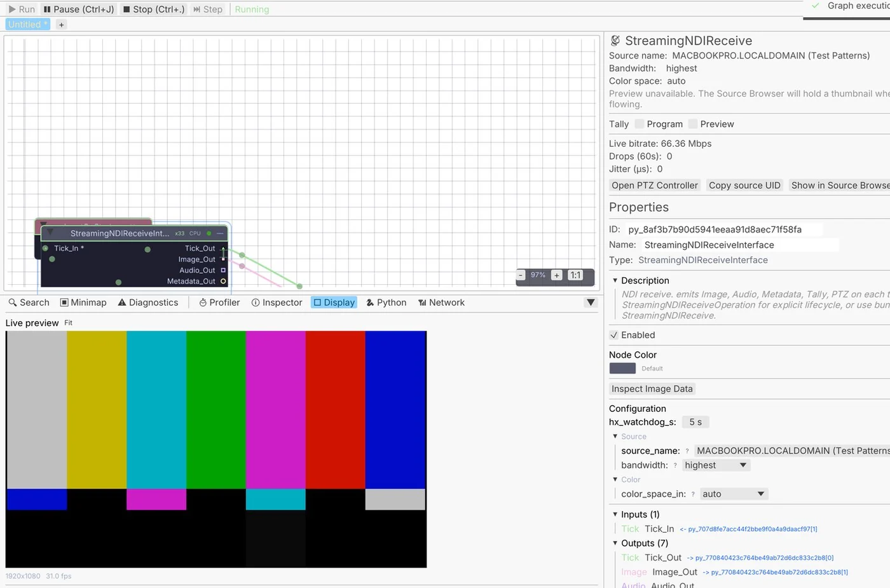Click the Step control in the toolbar
This screenshot has width=890, height=588.
[208, 10]
